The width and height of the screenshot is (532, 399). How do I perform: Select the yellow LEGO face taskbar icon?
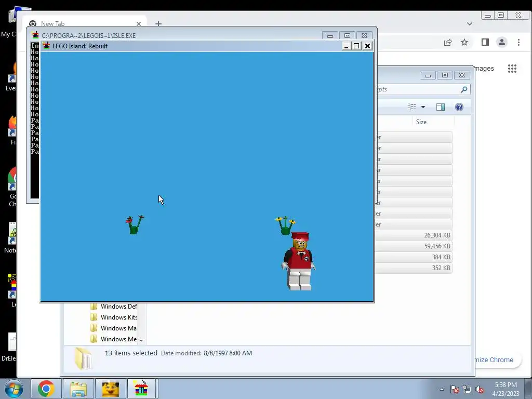pos(110,389)
